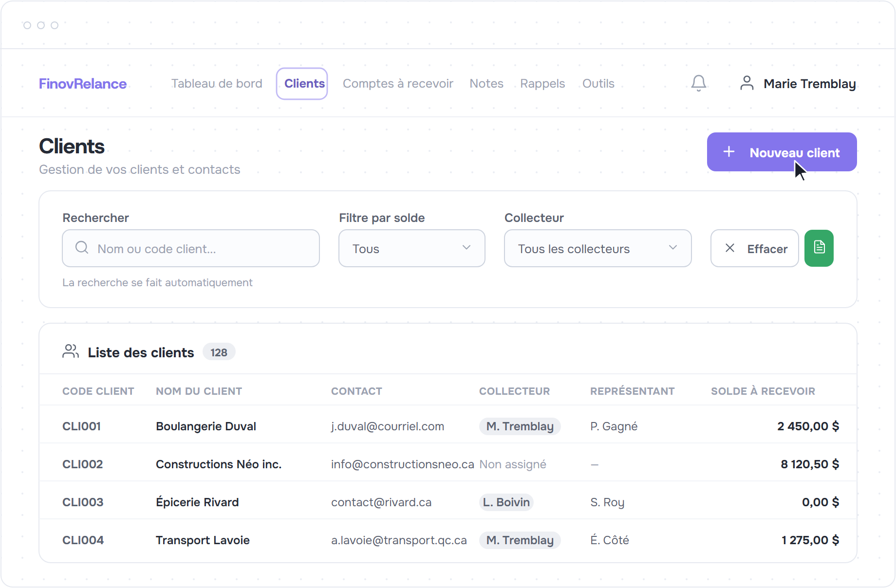Screen dimensions: 896x588
Task: Click email j.duval@courriel.com
Action: [388, 426]
